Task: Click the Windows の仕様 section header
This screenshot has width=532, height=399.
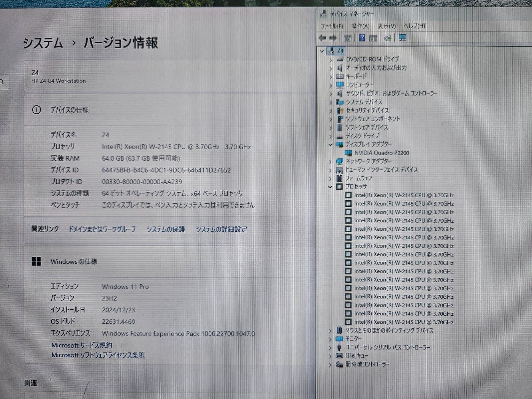Action: [169, 261]
